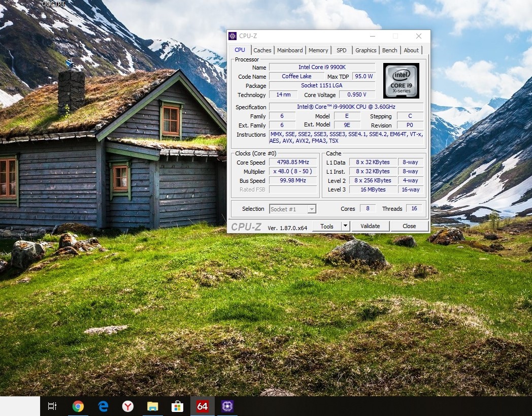Viewport: 532px width, 416px height.
Task: Click the Close button in CPU-Z
Action: coord(409,226)
